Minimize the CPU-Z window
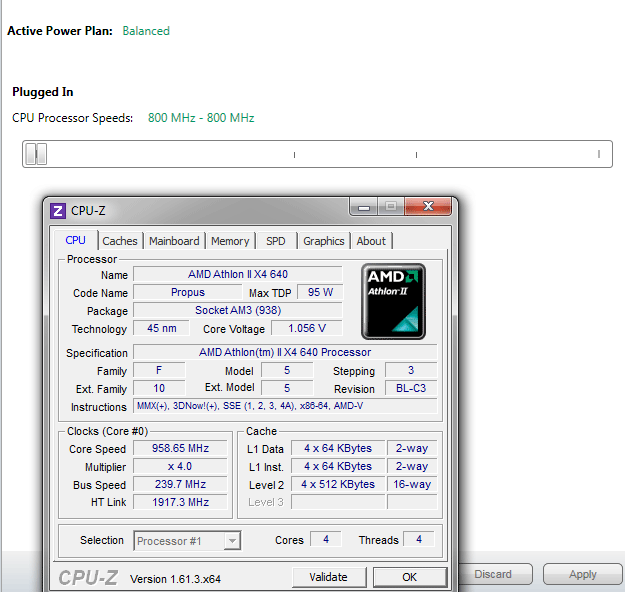This screenshot has width=625, height=592. click(x=364, y=207)
